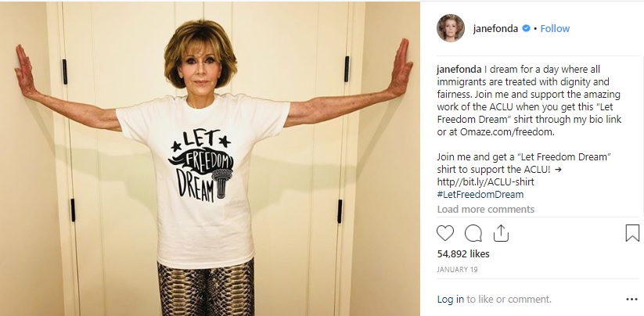The image size is (644, 316).
Task: Click the bit.ly/ACLU-shirt URL text
Action: 485,181
